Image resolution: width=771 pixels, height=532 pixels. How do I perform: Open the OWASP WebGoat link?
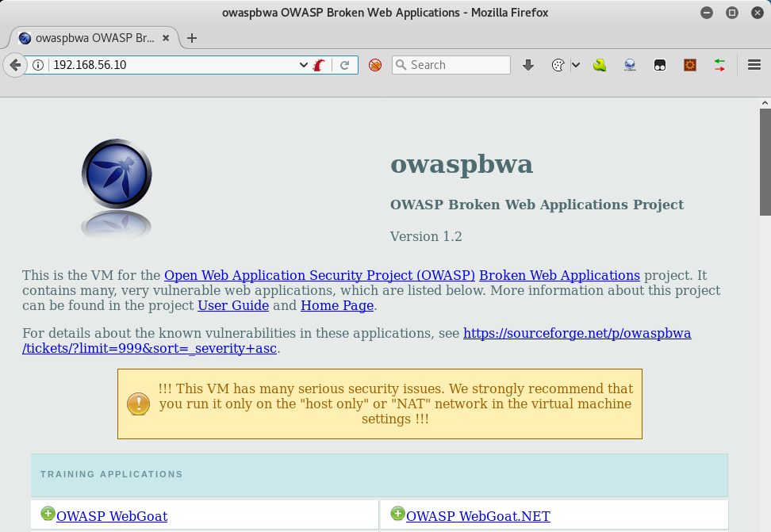[x=112, y=516]
